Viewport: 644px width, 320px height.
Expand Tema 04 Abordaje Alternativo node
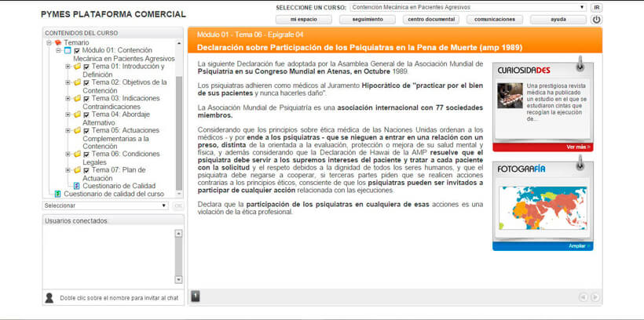(68, 114)
